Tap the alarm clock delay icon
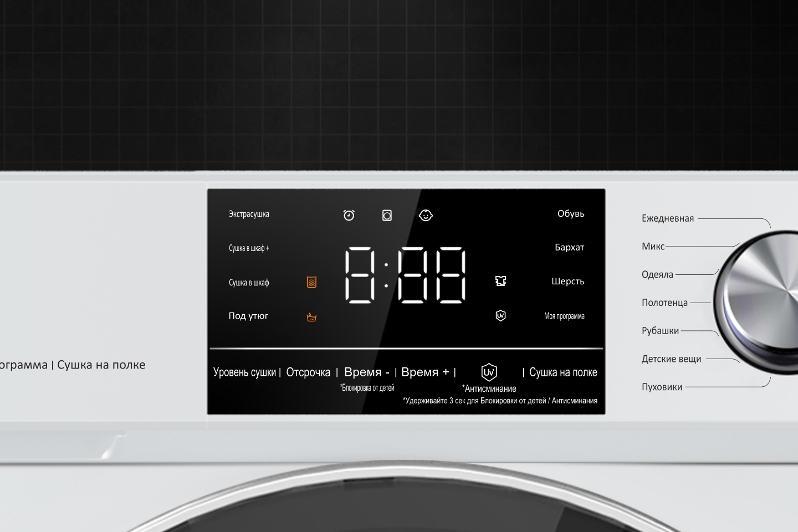 coord(349,215)
